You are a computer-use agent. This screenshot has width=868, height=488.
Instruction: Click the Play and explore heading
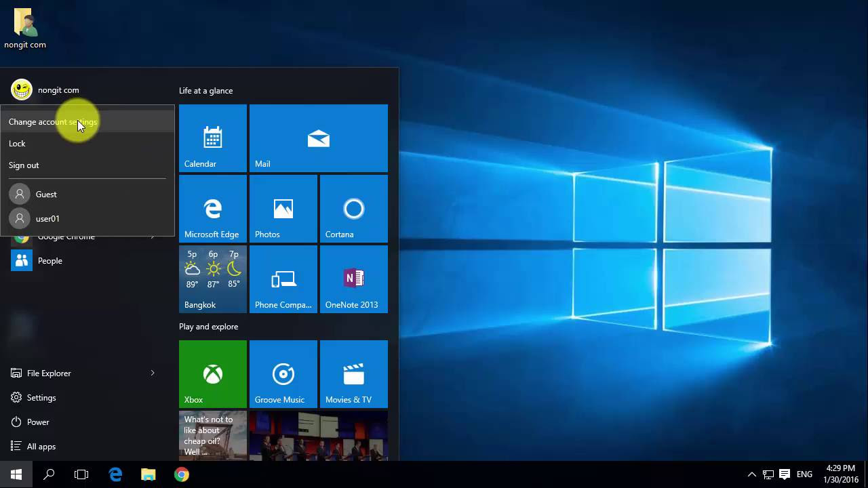click(x=208, y=327)
